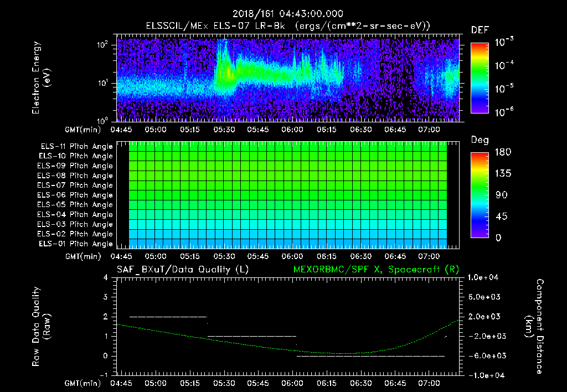Click the GMT(min) label under the electron spectrogram

click(83, 130)
